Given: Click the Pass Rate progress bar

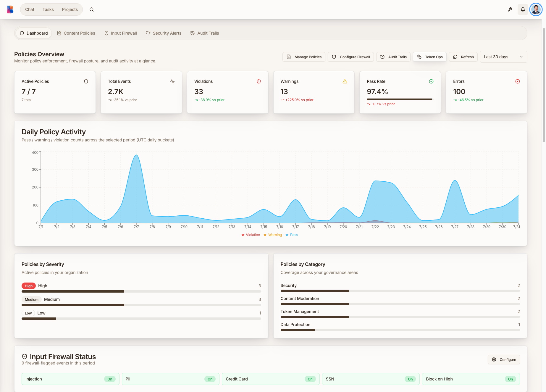Looking at the screenshot, I should 400,99.
